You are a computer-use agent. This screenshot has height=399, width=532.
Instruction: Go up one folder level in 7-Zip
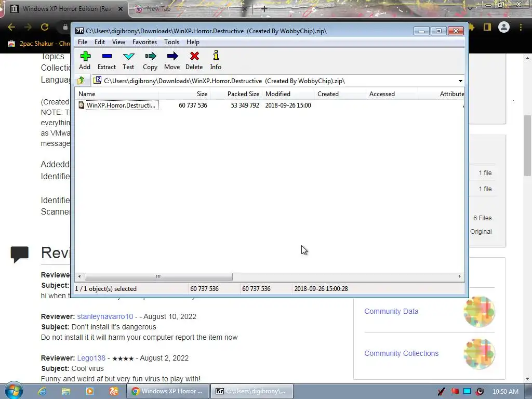pyautogui.click(x=81, y=81)
